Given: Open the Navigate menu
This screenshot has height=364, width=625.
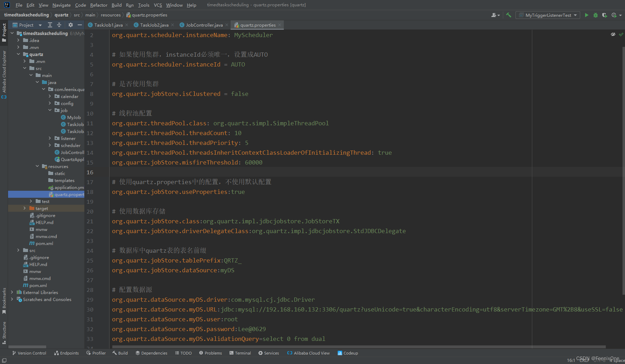Looking at the screenshot, I should 62,5.
